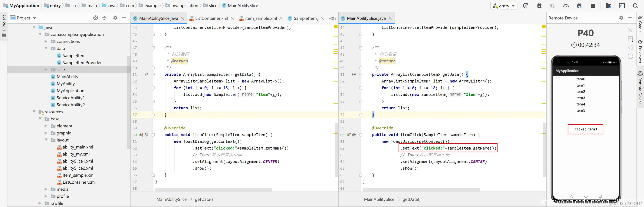Click the screen resize icon beside P40
644x207 pixels.
[631, 39]
